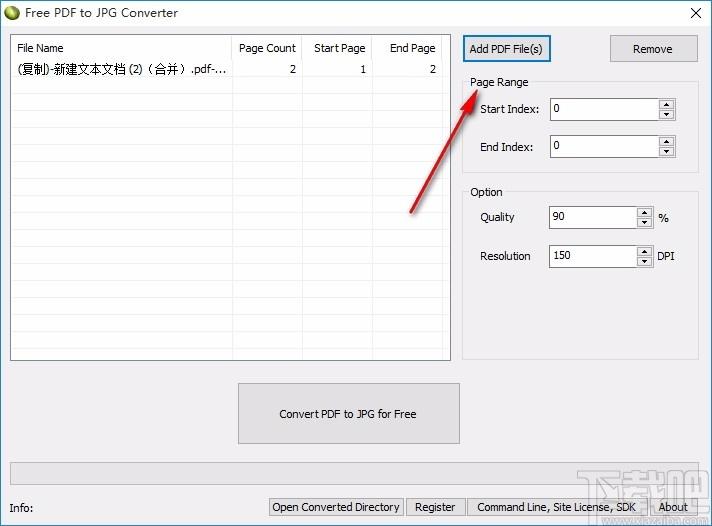Decrease End Index using the down arrow
Image resolution: width=712 pixels, height=526 pixels.
point(667,152)
